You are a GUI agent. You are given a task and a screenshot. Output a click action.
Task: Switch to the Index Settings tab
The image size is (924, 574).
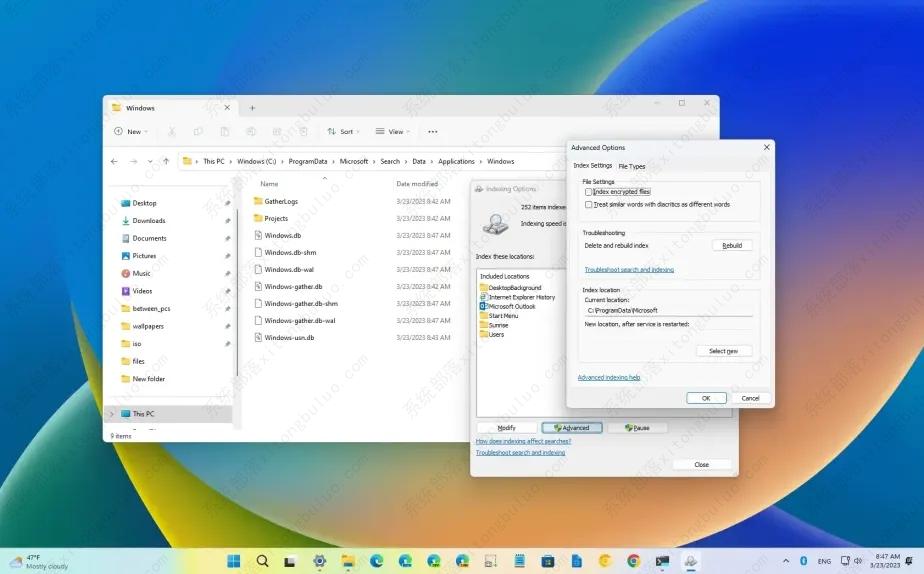(592, 166)
